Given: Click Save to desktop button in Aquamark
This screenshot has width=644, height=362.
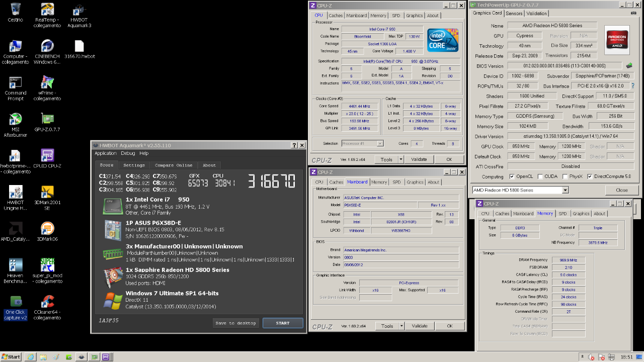Looking at the screenshot, I should click(235, 323).
